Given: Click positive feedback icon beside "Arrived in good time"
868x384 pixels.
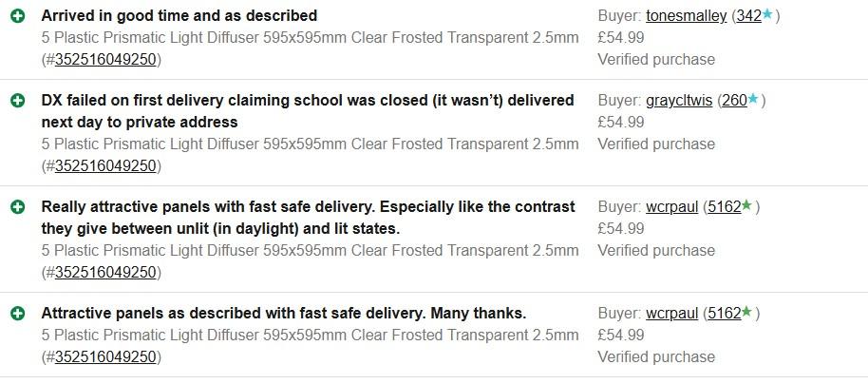Looking at the screenshot, I should pos(17,16).
